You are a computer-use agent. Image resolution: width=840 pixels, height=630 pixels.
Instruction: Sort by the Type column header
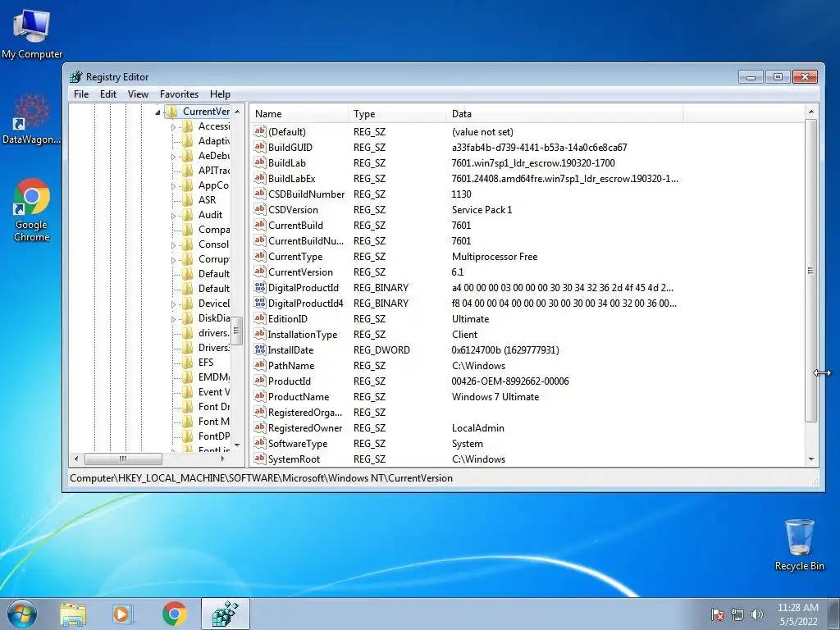point(398,113)
